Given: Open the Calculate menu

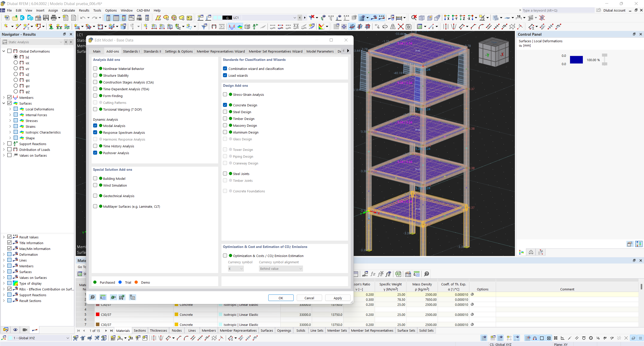Looking at the screenshot, I should click(x=68, y=10).
